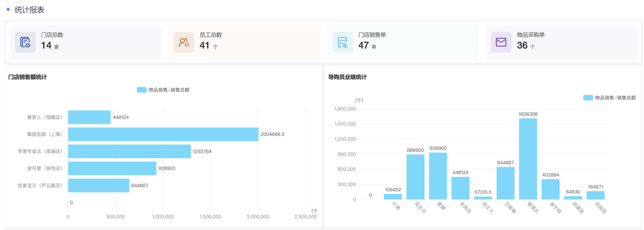Open the 门店销售单 card showing 47

tap(402, 42)
